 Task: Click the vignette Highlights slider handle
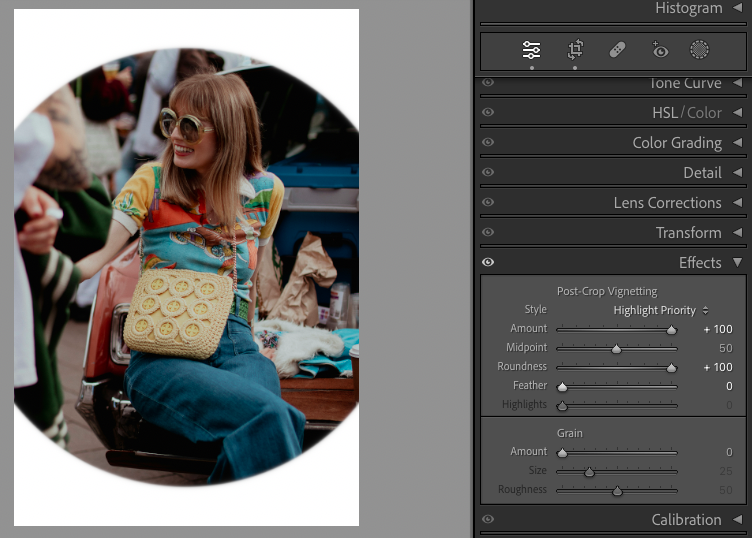tap(562, 406)
